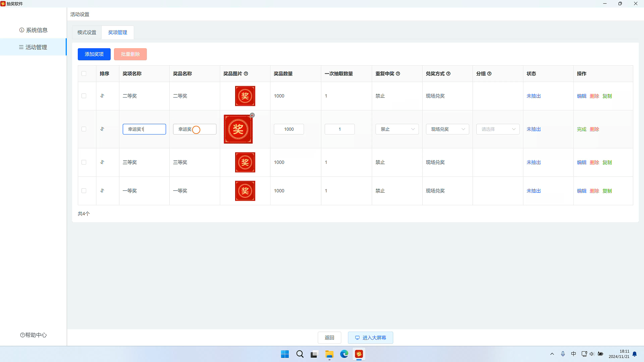Open the 禁止 repeat-winning dropdown
The width and height of the screenshot is (644, 362).
(x=397, y=129)
